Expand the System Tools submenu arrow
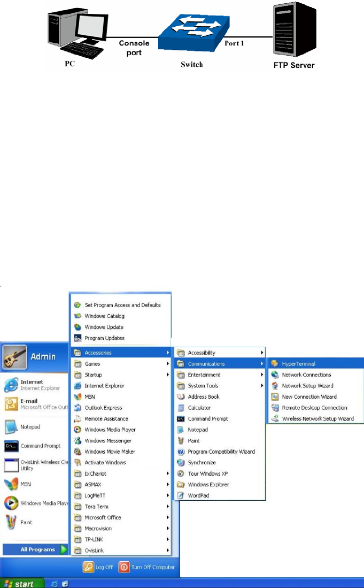Screen dimensions: 364x588 (262, 386)
